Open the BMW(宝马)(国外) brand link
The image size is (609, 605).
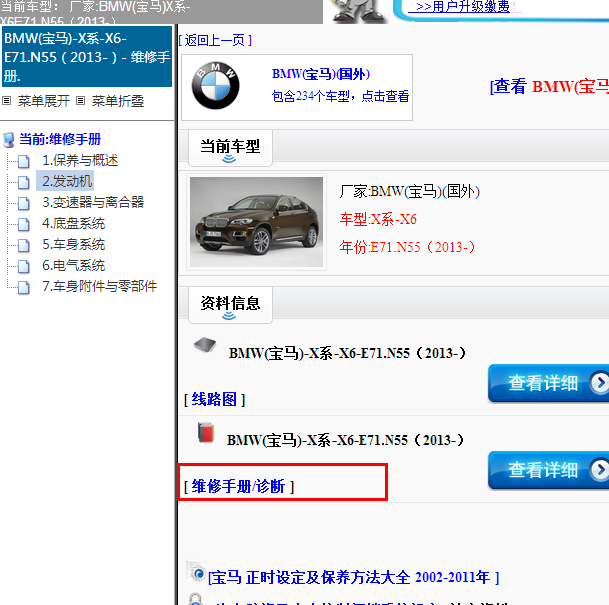point(321,74)
